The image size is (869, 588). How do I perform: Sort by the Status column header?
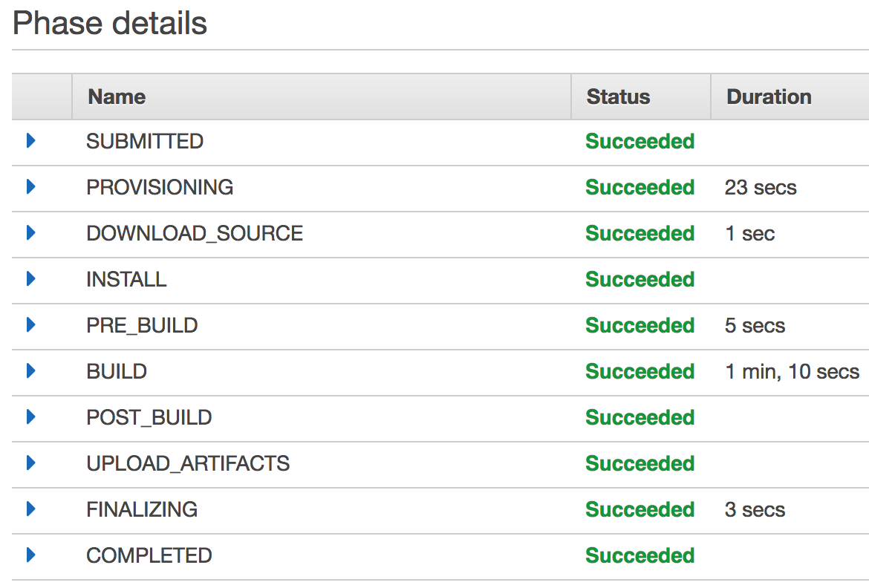(618, 97)
